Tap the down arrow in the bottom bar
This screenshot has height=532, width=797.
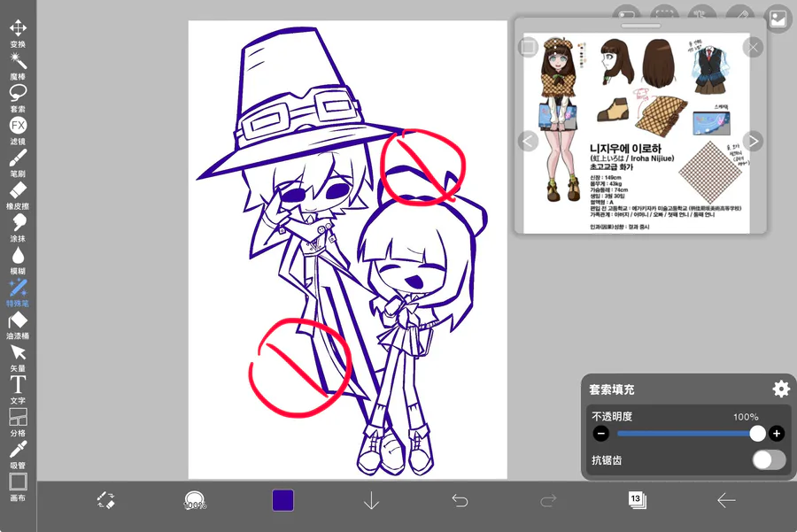(x=372, y=500)
